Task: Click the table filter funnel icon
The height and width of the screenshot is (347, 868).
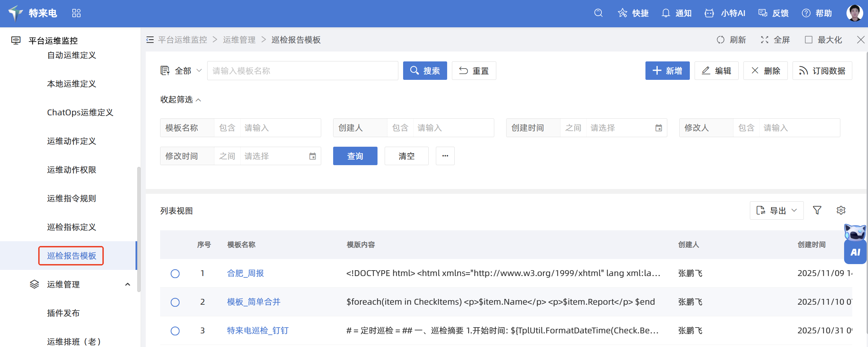Action: click(817, 210)
